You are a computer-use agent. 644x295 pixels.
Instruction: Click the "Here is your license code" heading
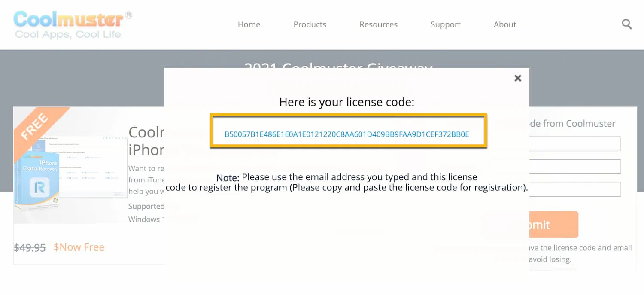tap(346, 102)
